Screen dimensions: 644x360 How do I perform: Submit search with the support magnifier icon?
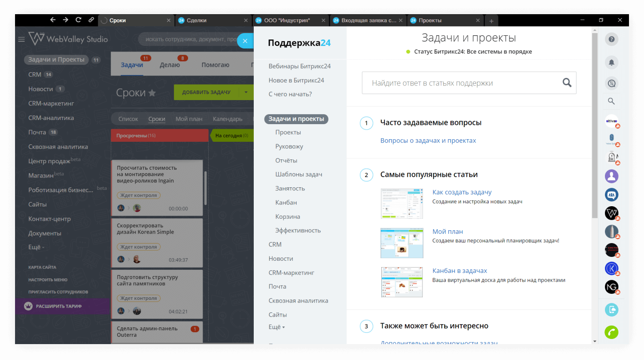567,82
